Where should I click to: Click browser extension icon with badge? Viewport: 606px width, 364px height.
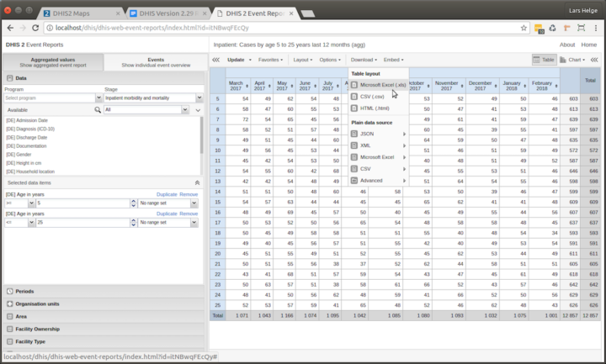pos(539,29)
